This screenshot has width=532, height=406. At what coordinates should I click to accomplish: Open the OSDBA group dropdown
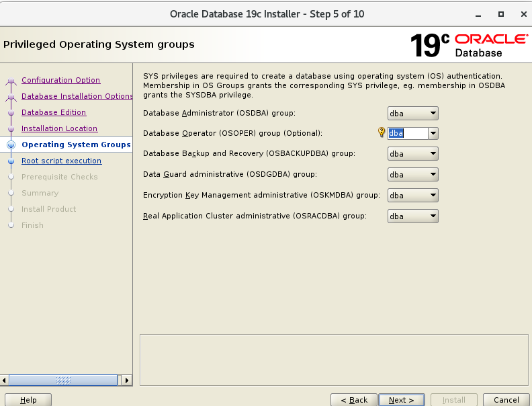[413, 114]
